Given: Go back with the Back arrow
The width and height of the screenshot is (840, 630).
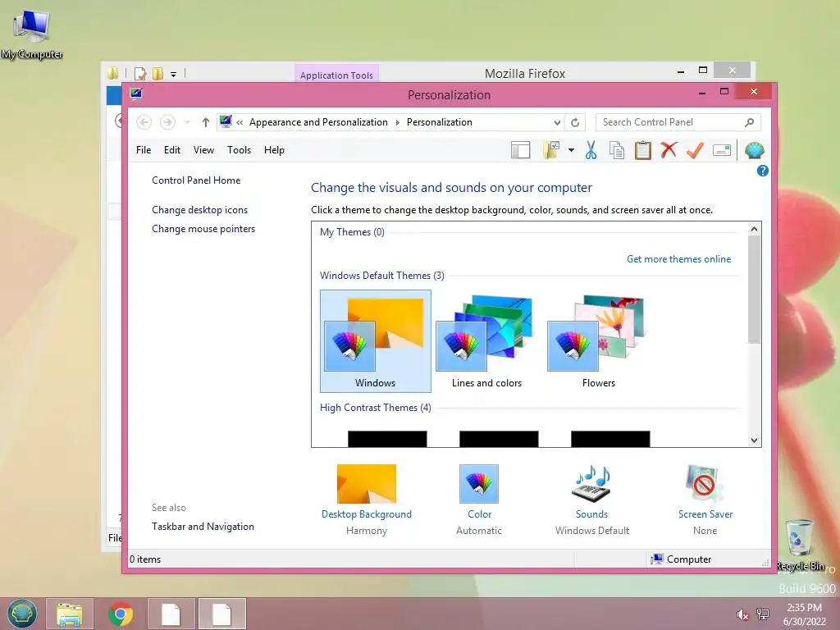Looking at the screenshot, I should pyautogui.click(x=144, y=123).
